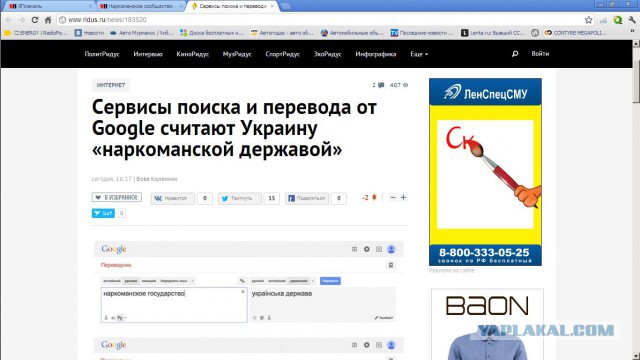The image size is (640, 360).
Task: Click the Реклама на сайте link
Action: click(451, 270)
